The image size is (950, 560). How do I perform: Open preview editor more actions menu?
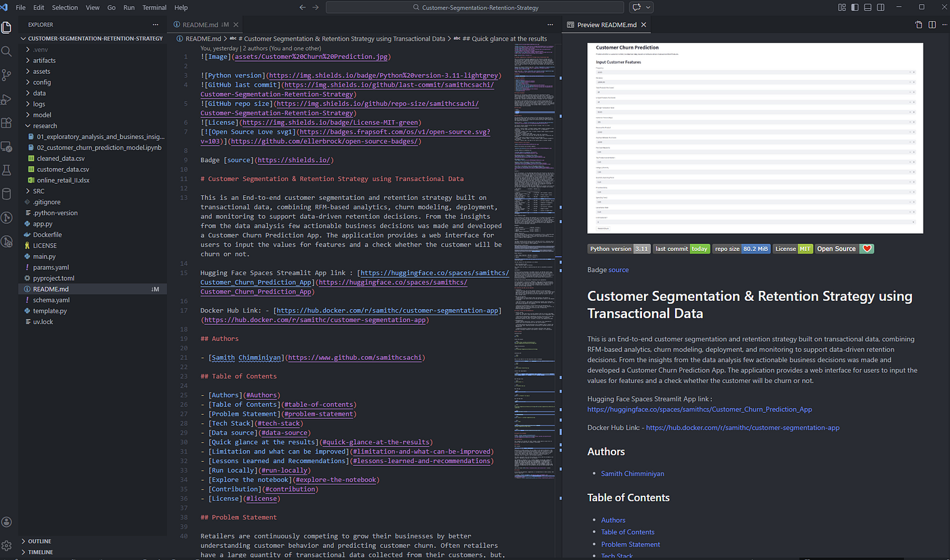pos(943,25)
